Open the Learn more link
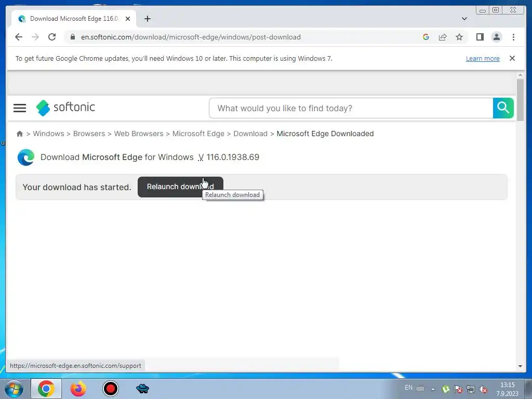This screenshot has width=532, height=399. [x=483, y=58]
